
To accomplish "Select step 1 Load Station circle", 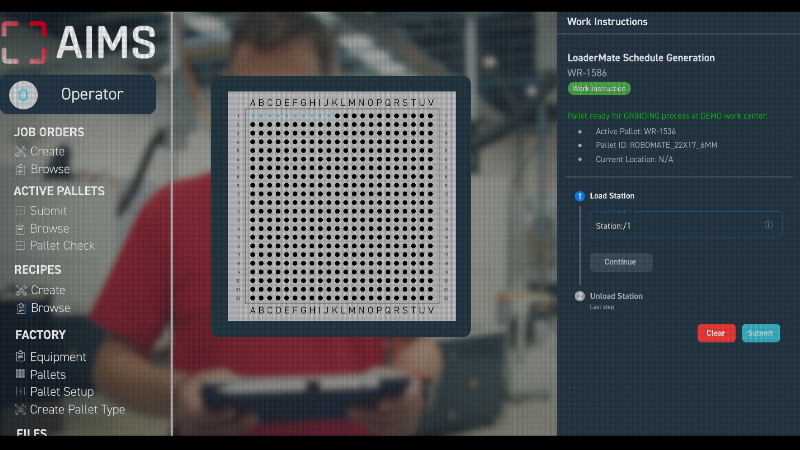I will point(580,196).
